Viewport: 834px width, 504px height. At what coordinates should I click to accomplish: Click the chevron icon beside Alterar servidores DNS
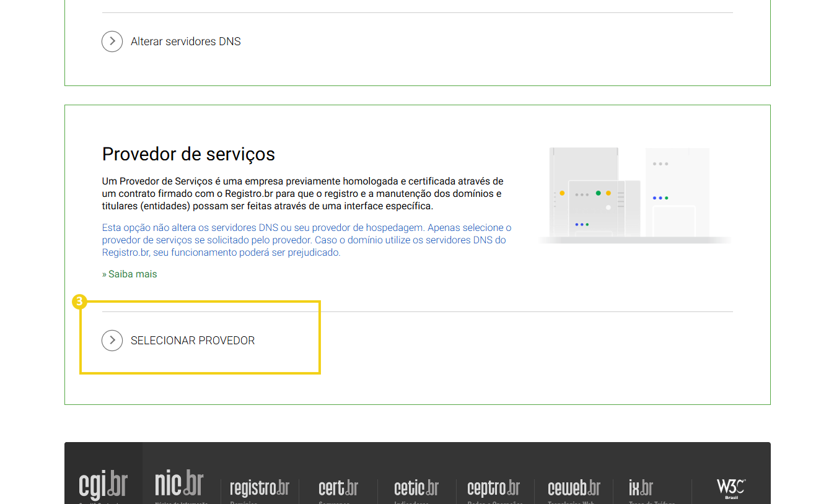pyautogui.click(x=112, y=41)
